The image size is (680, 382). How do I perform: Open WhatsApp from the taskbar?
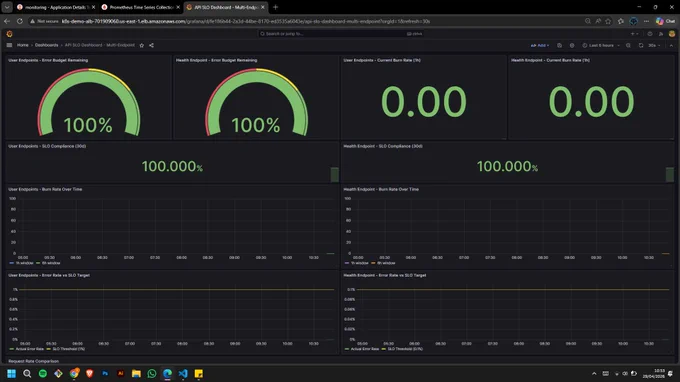click(152, 373)
